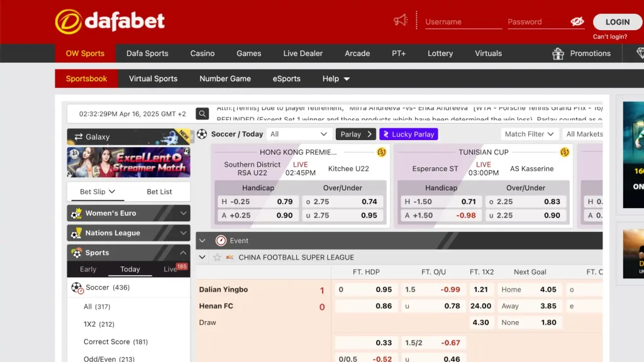Viewport: 644px width, 362px height.
Task: Click the Women's Euro trophy icon
Action: (76, 213)
